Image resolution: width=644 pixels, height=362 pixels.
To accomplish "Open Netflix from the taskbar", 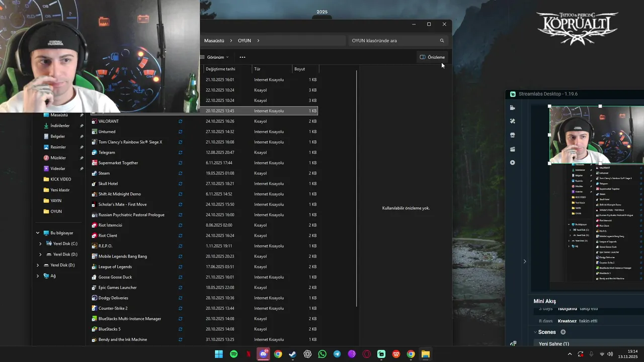I will click(x=249, y=354).
